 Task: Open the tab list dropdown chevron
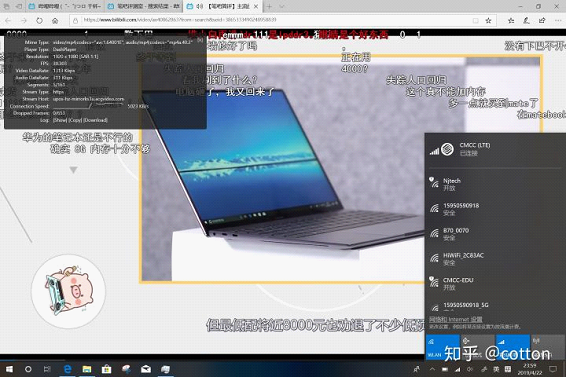point(282,6)
